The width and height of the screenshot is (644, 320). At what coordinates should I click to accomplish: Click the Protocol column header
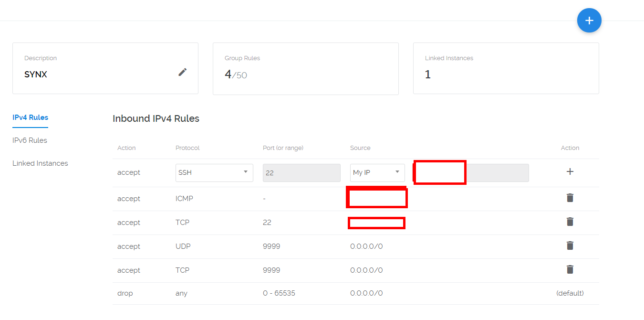click(x=187, y=148)
